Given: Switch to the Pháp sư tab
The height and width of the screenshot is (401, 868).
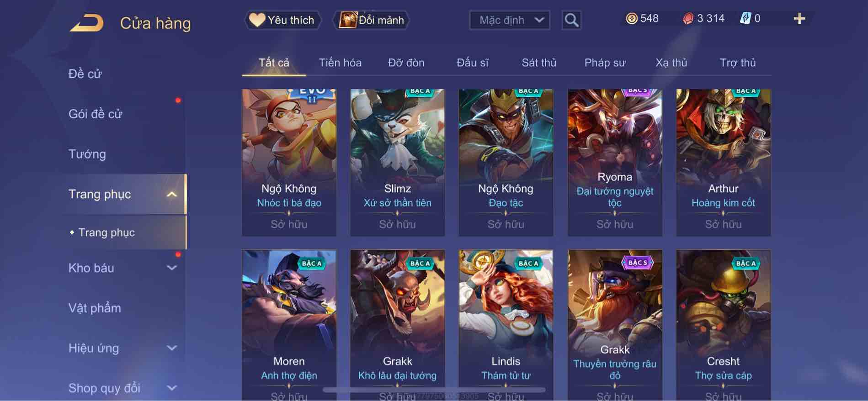Looking at the screenshot, I should (605, 63).
